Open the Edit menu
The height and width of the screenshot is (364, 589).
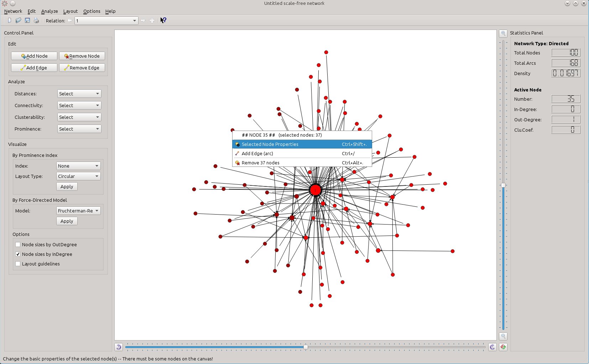tap(32, 11)
